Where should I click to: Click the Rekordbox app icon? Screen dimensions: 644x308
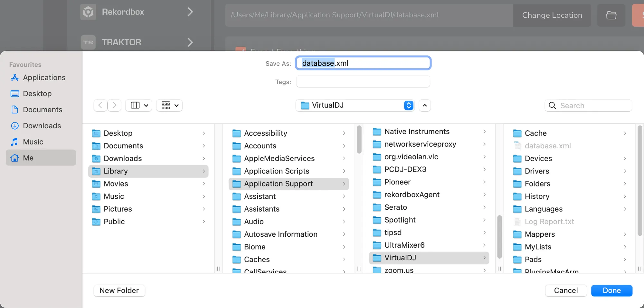[88, 12]
